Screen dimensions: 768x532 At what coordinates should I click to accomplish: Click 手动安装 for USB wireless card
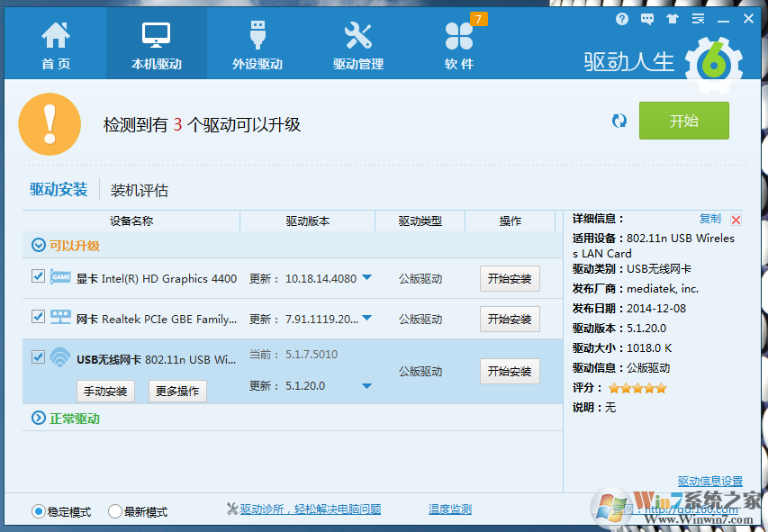pyautogui.click(x=105, y=391)
